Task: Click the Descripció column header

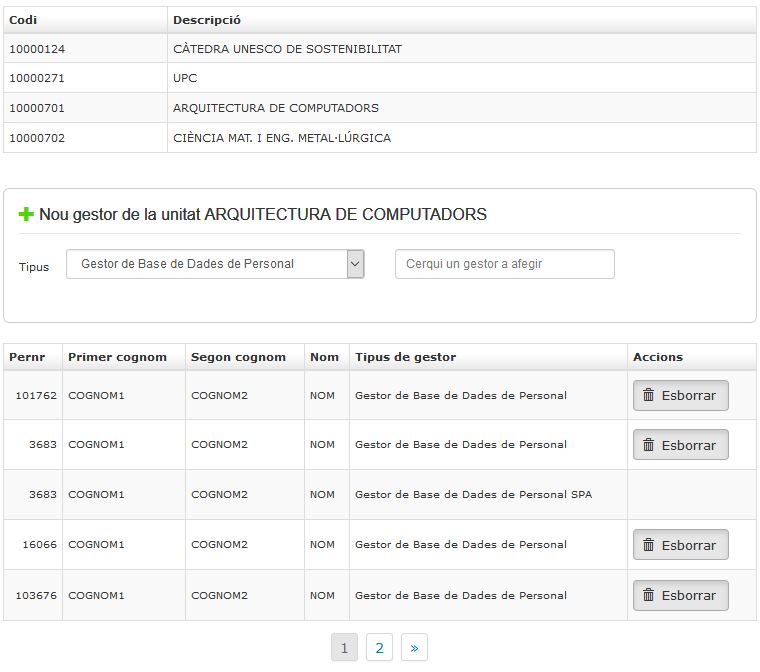Action: [206, 20]
